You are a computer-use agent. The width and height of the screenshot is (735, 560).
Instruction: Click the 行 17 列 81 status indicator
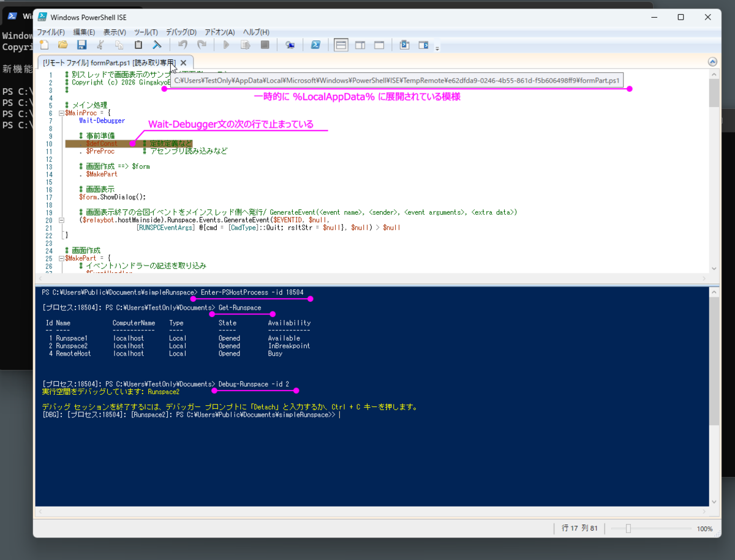pyautogui.click(x=579, y=528)
